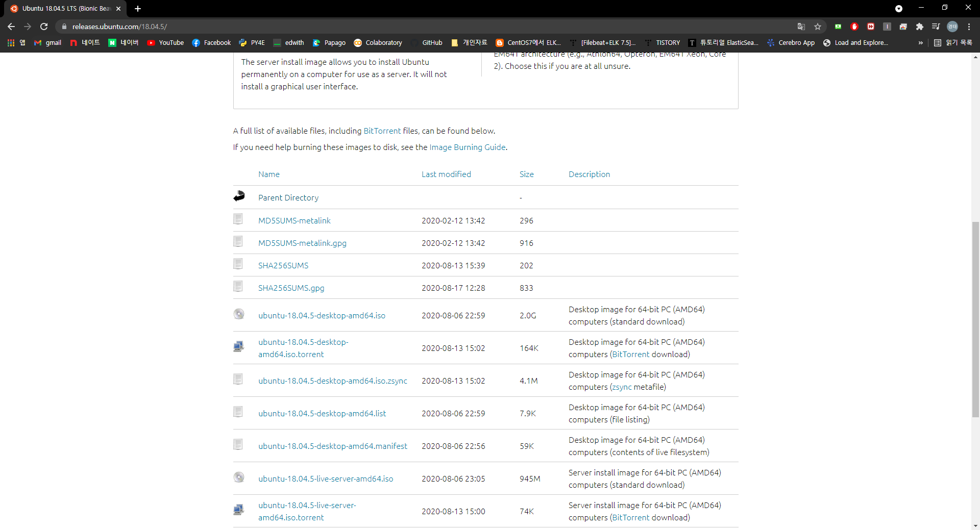This screenshot has width=980, height=530.
Task: Select the Ubuntu 18.04.5 LTS browser tab
Action: (x=65, y=9)
